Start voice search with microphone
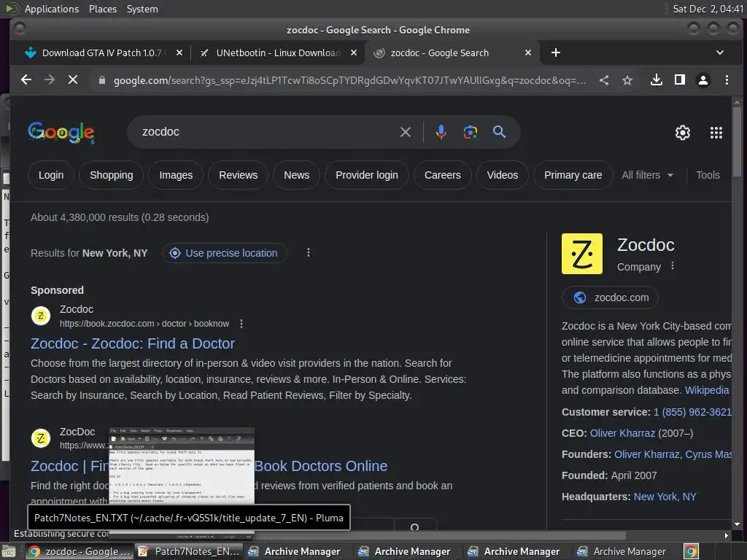 (441, 132)
